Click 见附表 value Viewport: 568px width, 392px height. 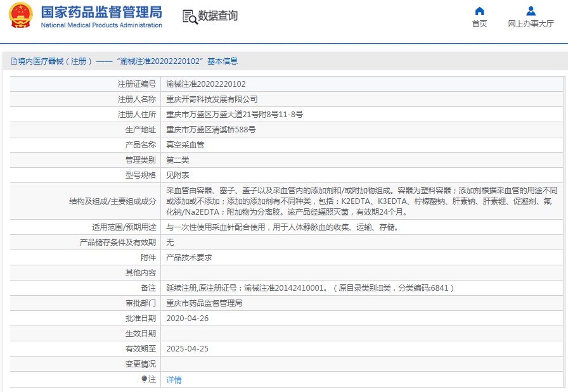click(177, 175)
